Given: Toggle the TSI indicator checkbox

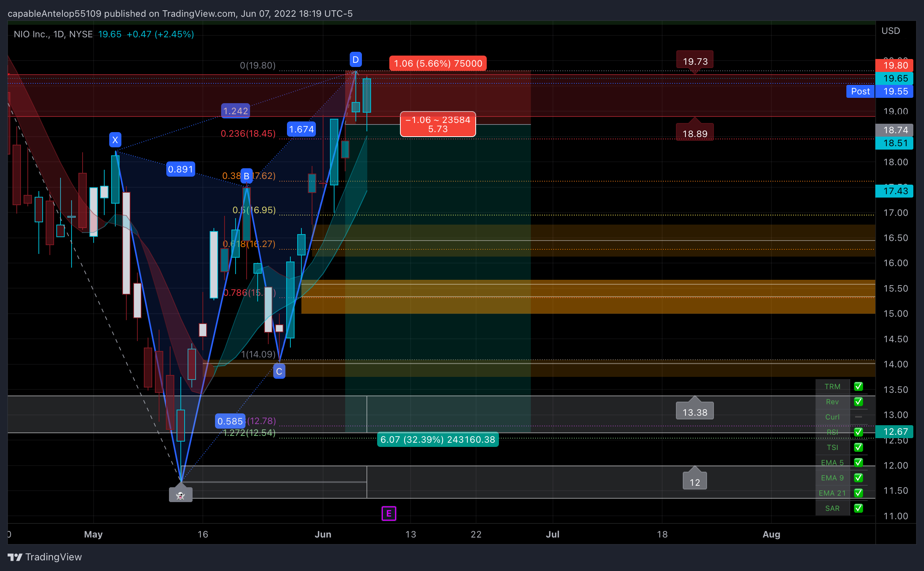Looking at the screenshot, I should pos(859,447).
